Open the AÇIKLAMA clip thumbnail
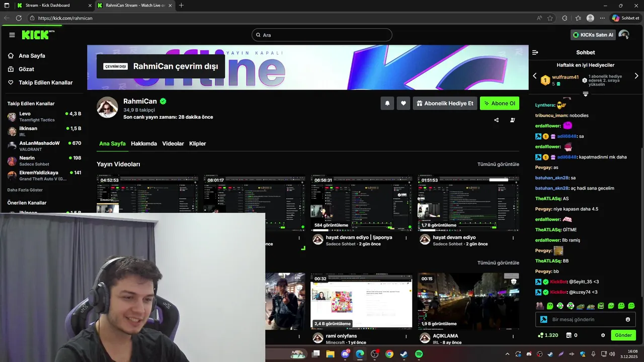Image resolution: width=644 pixels, height=362 pixels. (468, 302)
